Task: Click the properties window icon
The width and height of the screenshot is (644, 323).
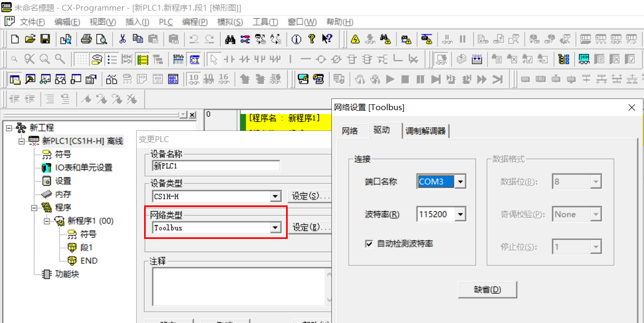Action: click(91, 79)
